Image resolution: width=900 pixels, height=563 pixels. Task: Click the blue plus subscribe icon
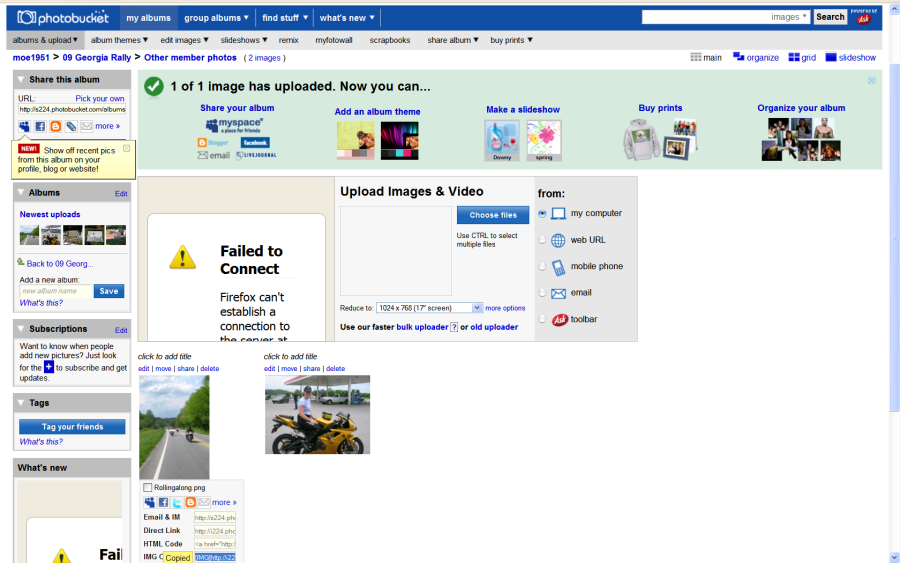point(49,367)
